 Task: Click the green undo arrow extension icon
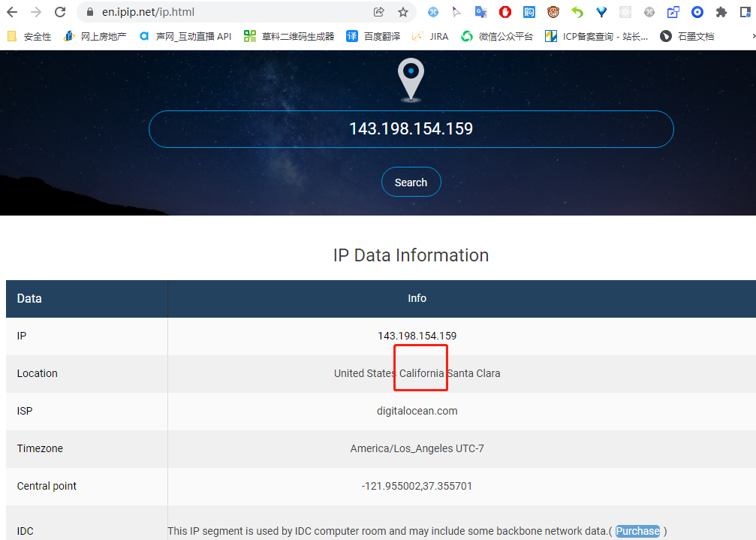tap(577, 12)
